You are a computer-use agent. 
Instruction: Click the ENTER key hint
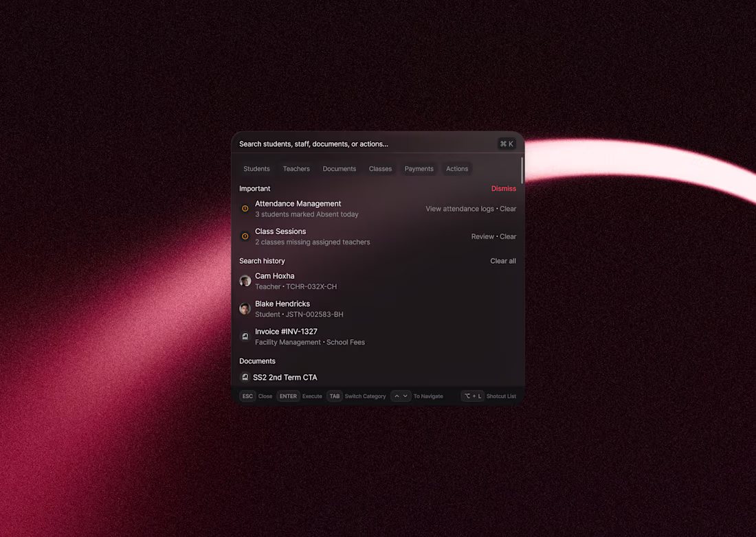(288, 396)
